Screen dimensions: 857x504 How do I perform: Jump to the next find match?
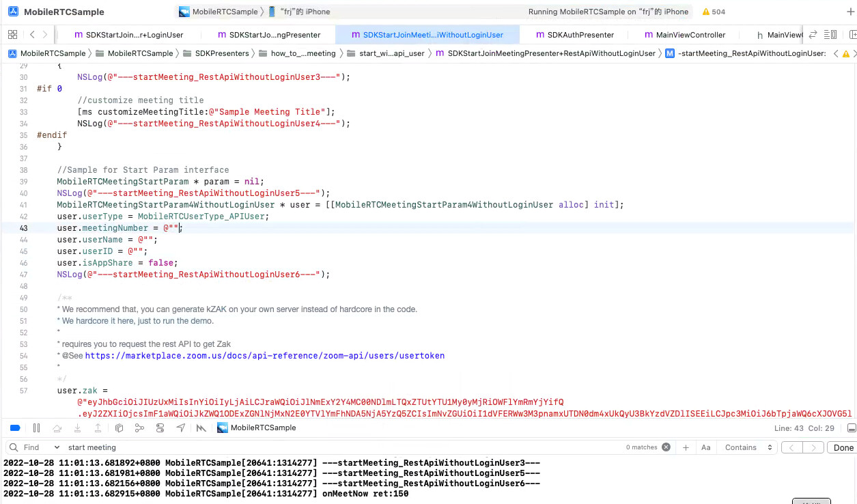tap(812, 447)
